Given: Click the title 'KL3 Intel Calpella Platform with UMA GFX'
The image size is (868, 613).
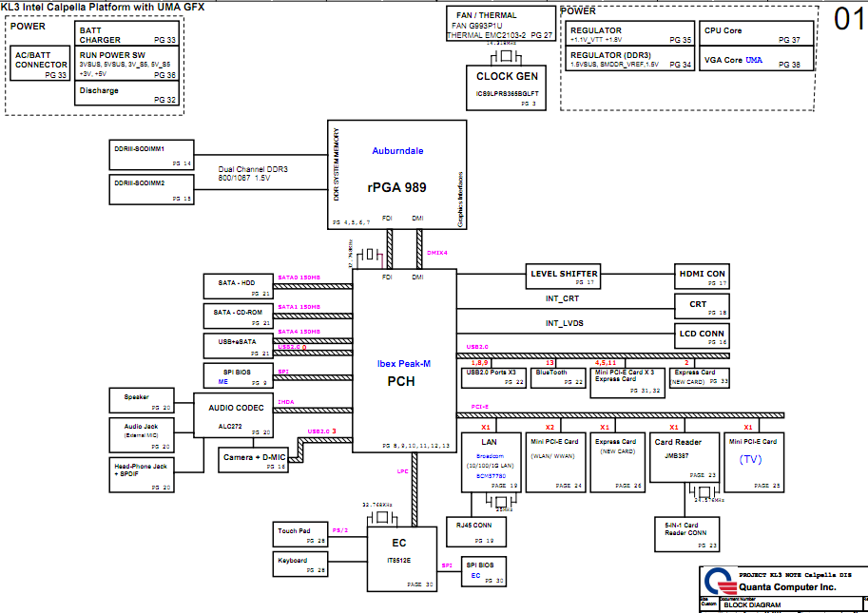Looking at the screenshot, I should 103,8.
